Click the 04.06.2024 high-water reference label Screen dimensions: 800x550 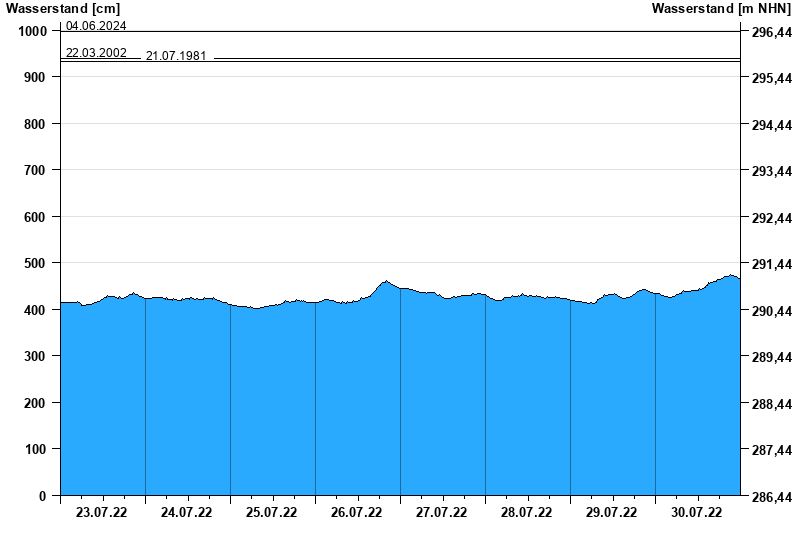point(96,26)
